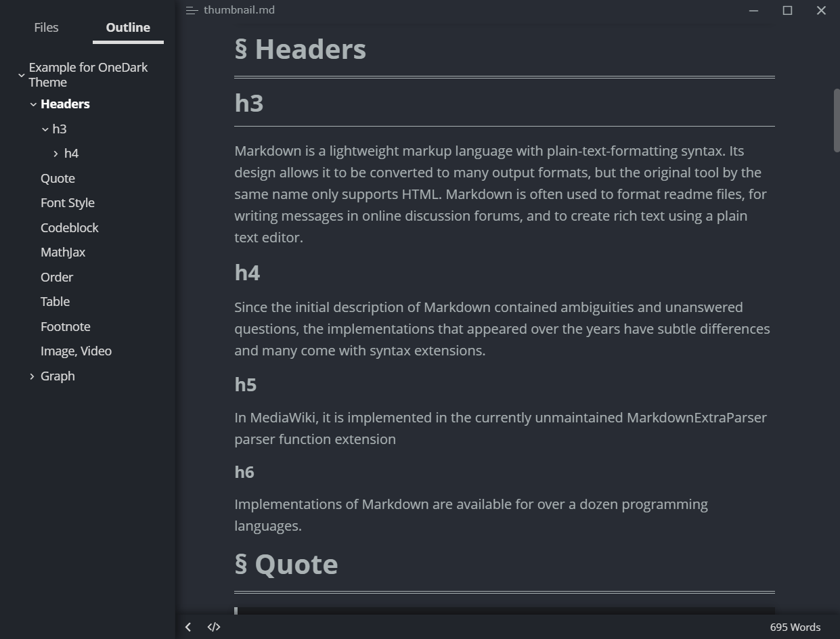The width and height of the screenshot is (840, 639).
Task: Expand the Graph outline section
Action: click(x=32, y=376)
